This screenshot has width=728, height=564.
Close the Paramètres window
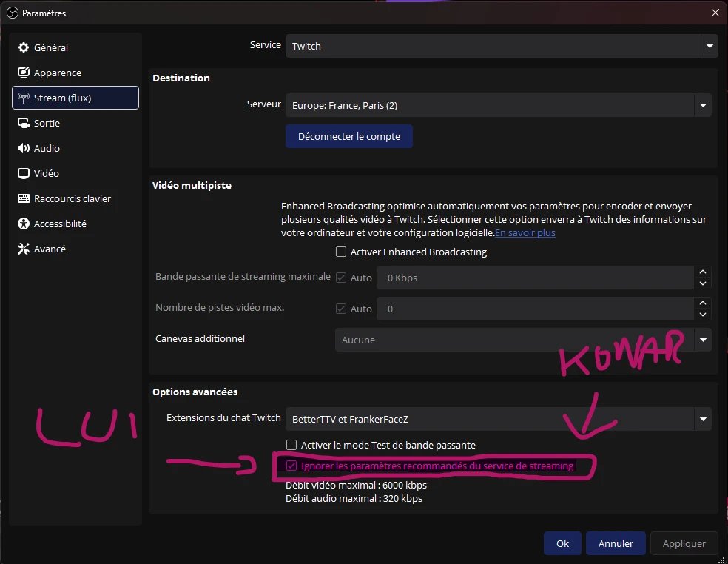coord(715,13)
